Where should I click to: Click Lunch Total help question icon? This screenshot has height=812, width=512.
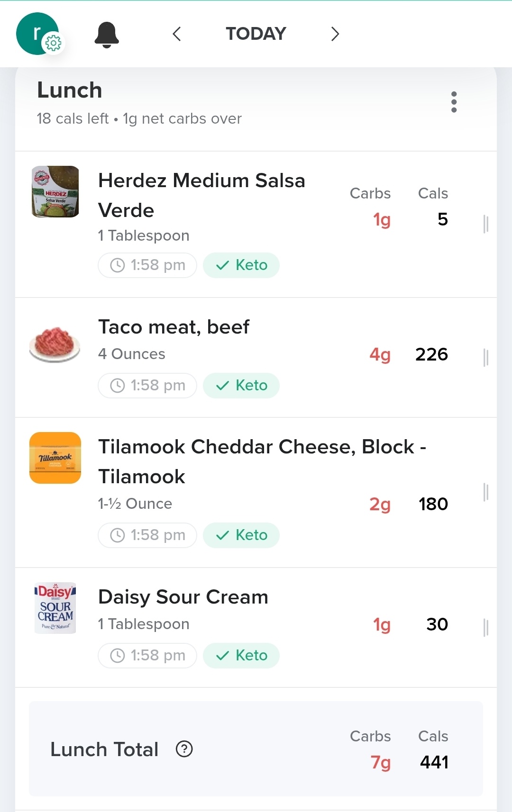(184, 749)
